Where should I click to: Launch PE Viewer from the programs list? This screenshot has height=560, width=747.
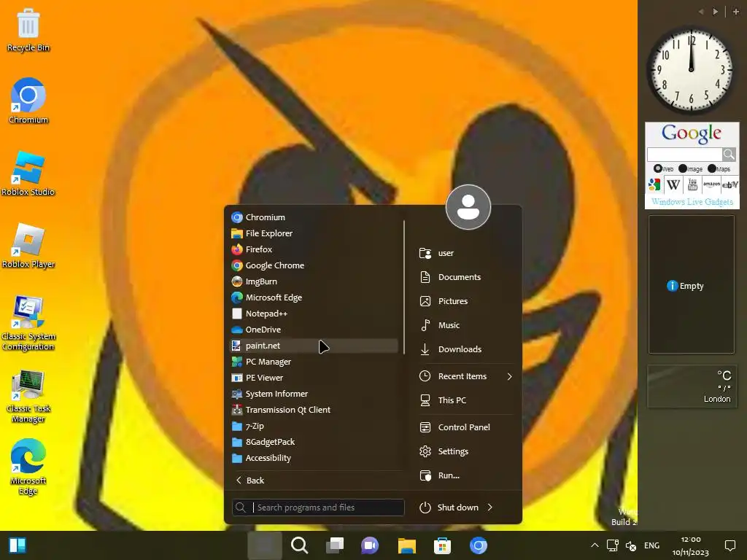(x=314, y=378)
